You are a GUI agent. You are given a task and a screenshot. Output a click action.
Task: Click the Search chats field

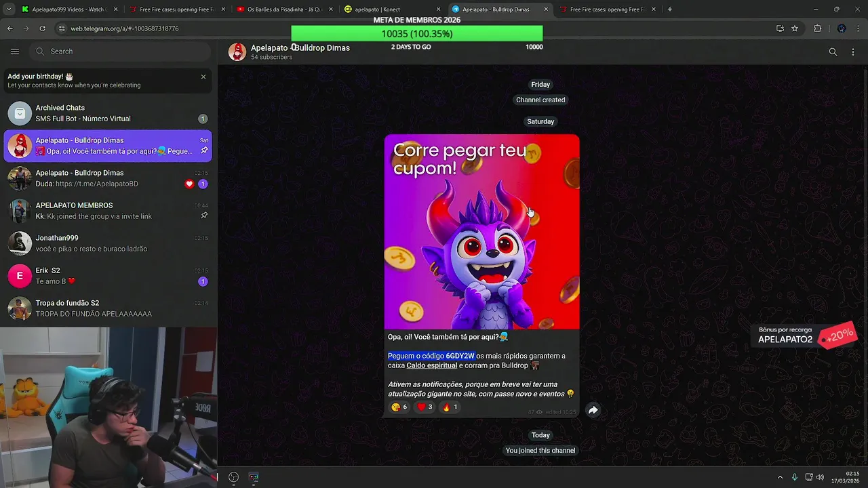(121, 52)
